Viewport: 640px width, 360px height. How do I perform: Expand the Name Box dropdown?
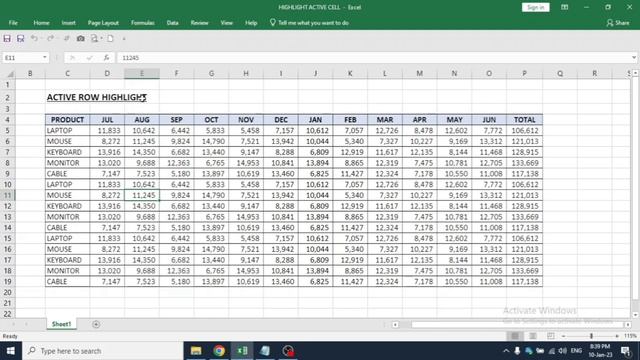tap(44, 58)
